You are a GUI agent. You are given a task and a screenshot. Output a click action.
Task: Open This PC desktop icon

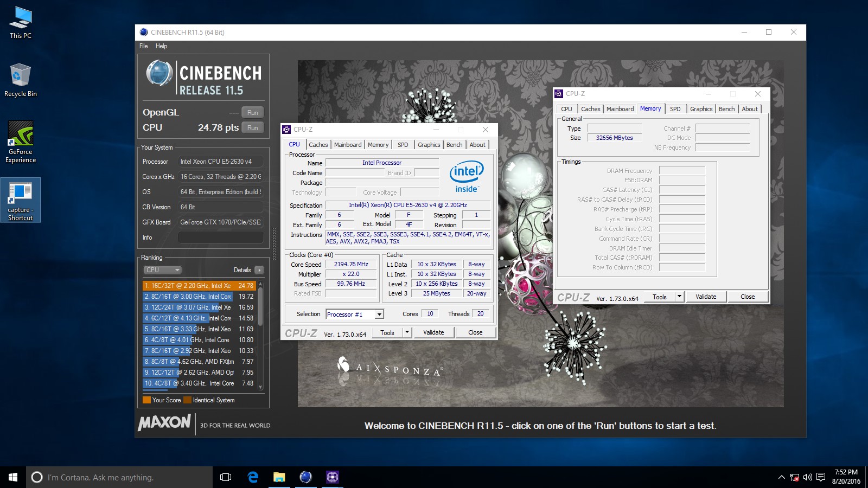(21, 23)
